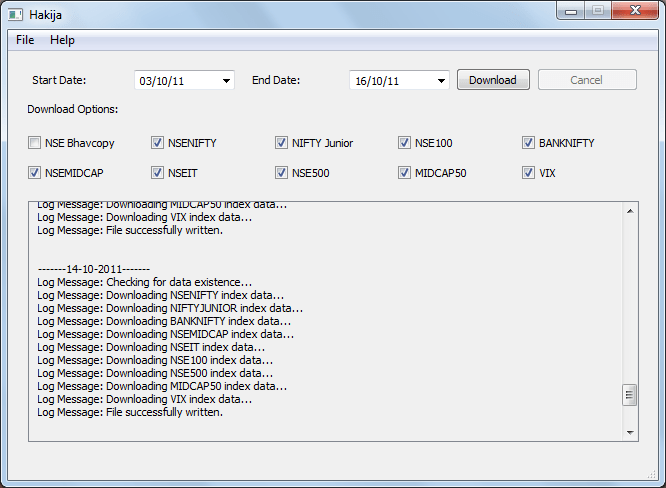The height and width of the screenshot is (488, 666).
Task: Uncheck the NSENIFTY checkbox
Action: pos(157,143)
